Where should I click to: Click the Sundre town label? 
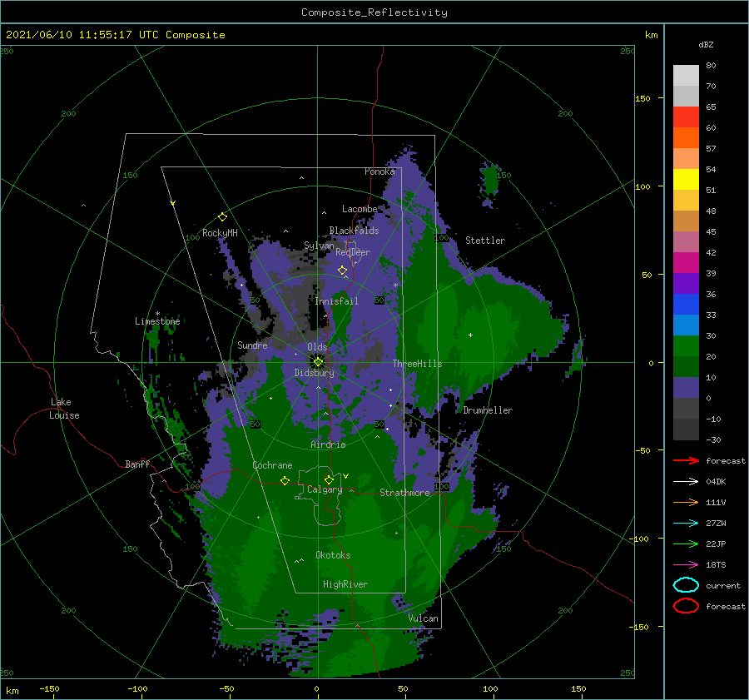tap(252, 345)
